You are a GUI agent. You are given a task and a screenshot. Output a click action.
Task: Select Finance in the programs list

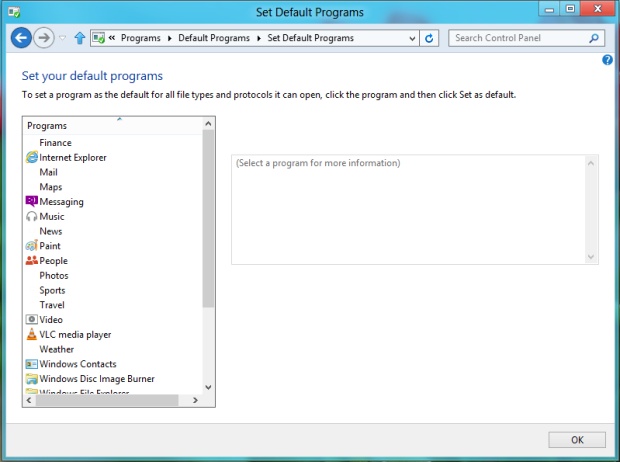click(55, 143)
